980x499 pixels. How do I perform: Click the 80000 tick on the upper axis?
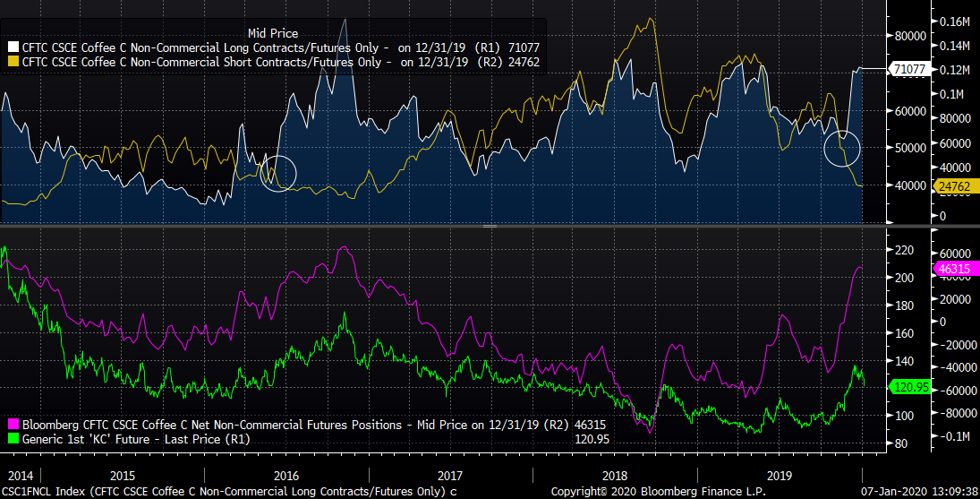point(910,36)
